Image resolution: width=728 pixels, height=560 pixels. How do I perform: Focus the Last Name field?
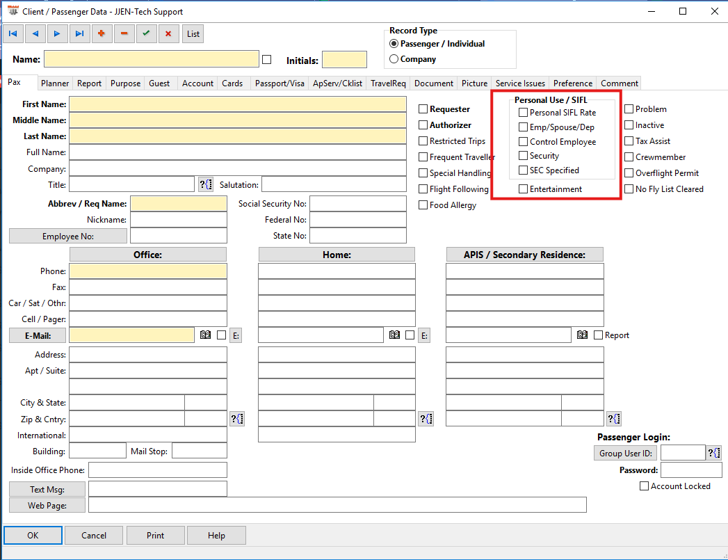[x=238, y=136]
